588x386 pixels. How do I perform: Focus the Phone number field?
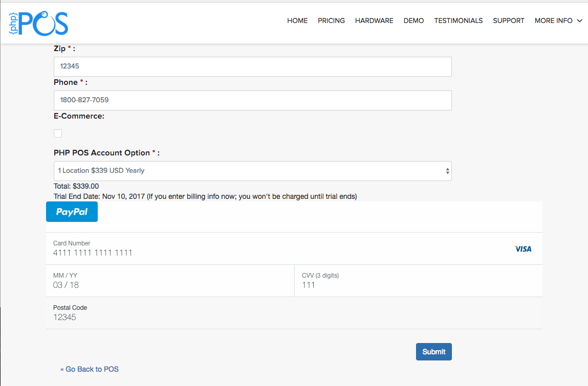tap(252, 100)
